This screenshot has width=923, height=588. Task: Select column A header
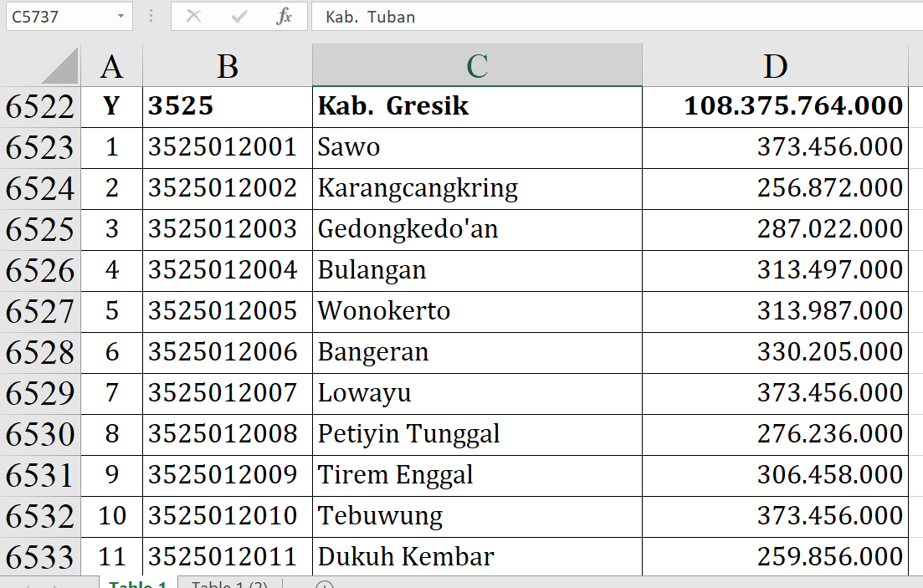111,66
